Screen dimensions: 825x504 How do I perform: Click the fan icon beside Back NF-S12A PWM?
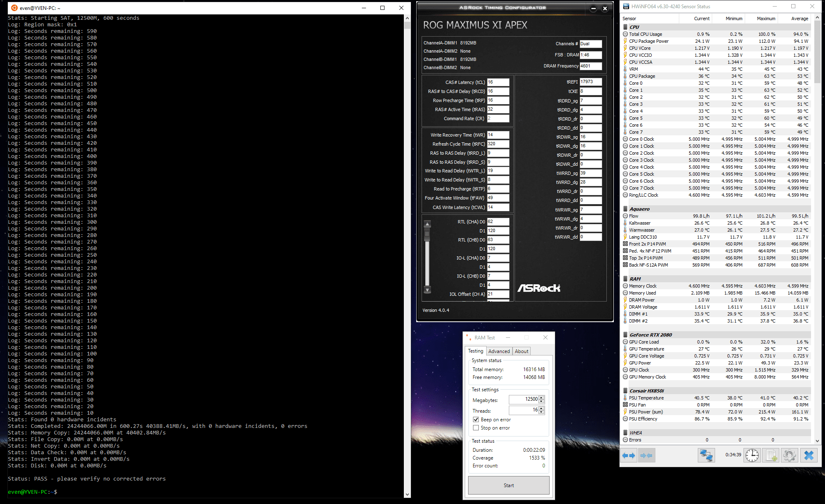[625, 265]
